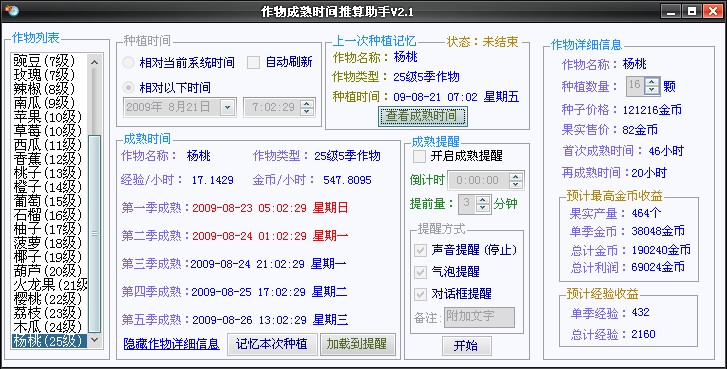Select the 相对当前系统时间 radio button

tap(128, 63)
